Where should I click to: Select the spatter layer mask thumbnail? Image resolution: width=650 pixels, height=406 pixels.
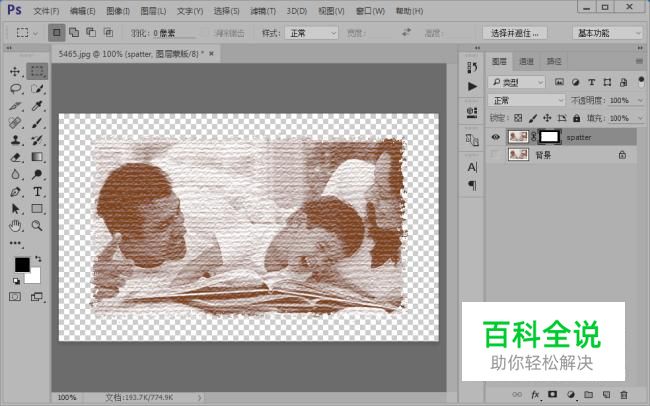[x=549, y=137]
